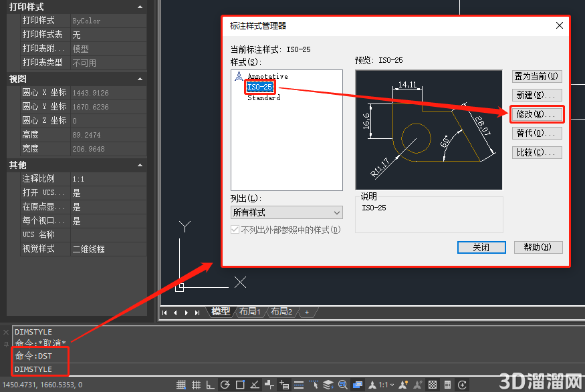Select the Standard style in list
The width and height of the screenshot is (585, 392).
click(264, 97)
